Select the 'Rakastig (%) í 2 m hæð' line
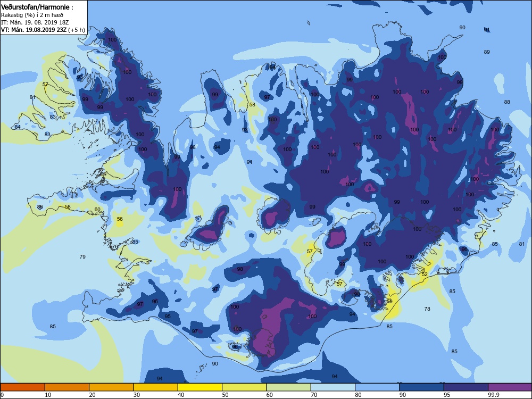 click(32, 14)
